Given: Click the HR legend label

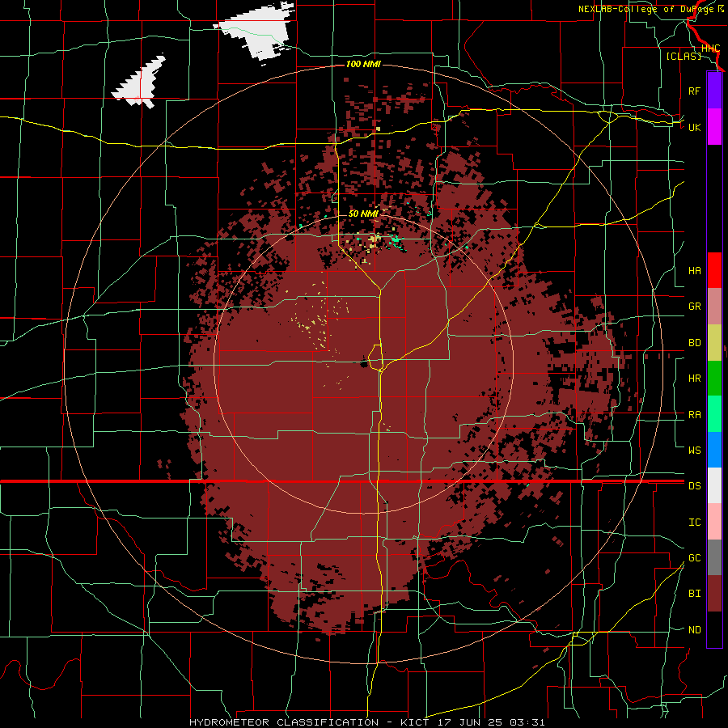Looking at the screenshot, I should (695, 379).
